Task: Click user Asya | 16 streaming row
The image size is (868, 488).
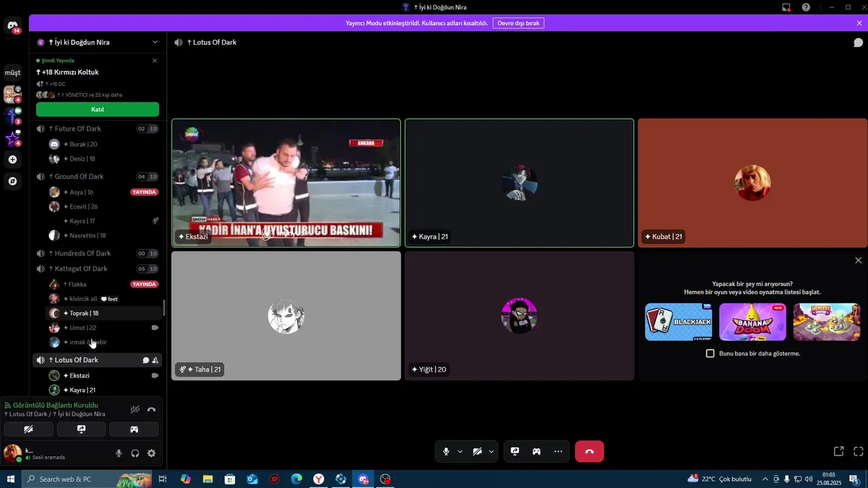Action: point(104,192)
